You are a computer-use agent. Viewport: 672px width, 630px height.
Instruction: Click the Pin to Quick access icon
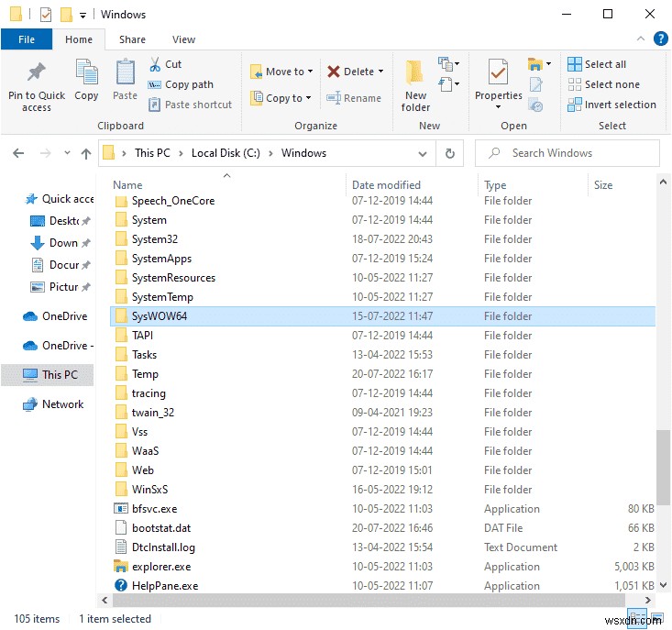click(37, 72)
